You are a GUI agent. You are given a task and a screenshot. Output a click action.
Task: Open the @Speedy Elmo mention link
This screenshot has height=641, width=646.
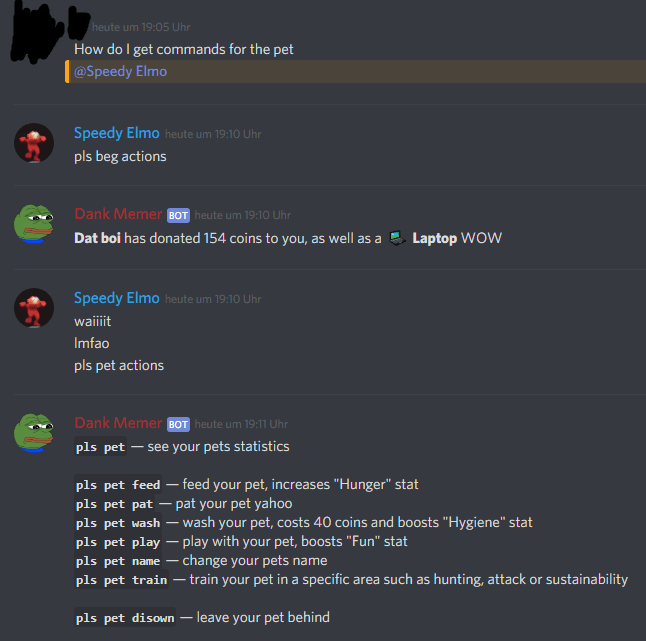[x=120, y=71]
